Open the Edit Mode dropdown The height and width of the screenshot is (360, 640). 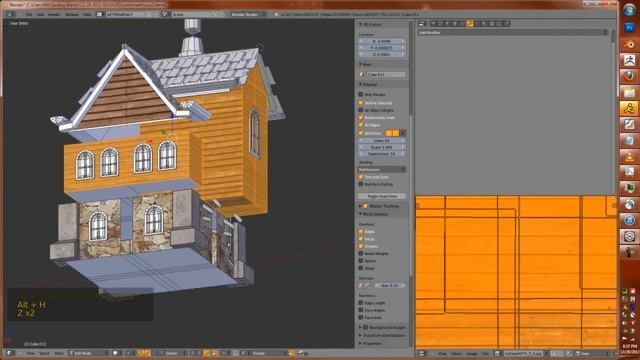89,353
